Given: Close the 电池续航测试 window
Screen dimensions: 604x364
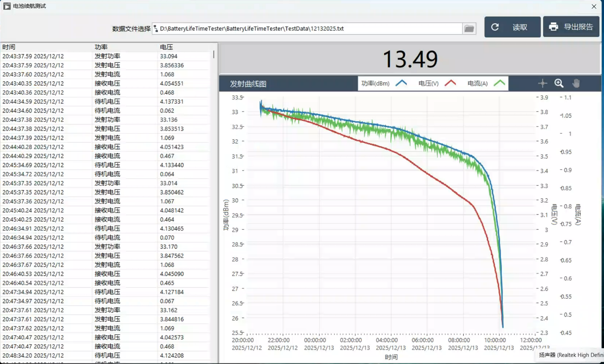Looking at the screenshot, I should [594, 6].
